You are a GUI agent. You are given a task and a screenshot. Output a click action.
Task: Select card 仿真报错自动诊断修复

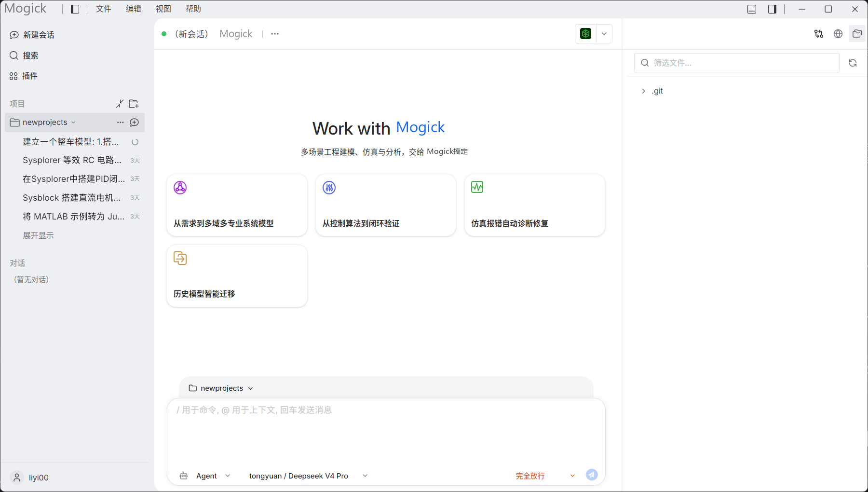click(534, 205)
